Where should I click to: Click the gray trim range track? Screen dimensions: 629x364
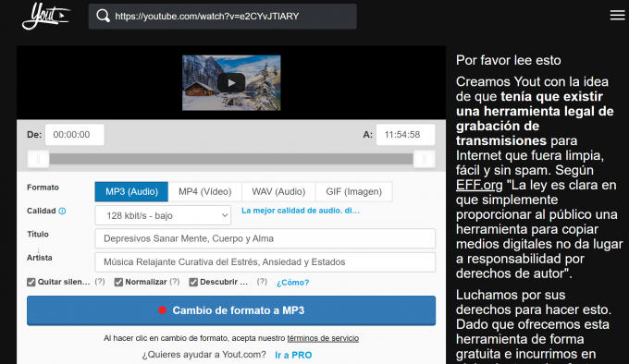(x=231, y=159)
